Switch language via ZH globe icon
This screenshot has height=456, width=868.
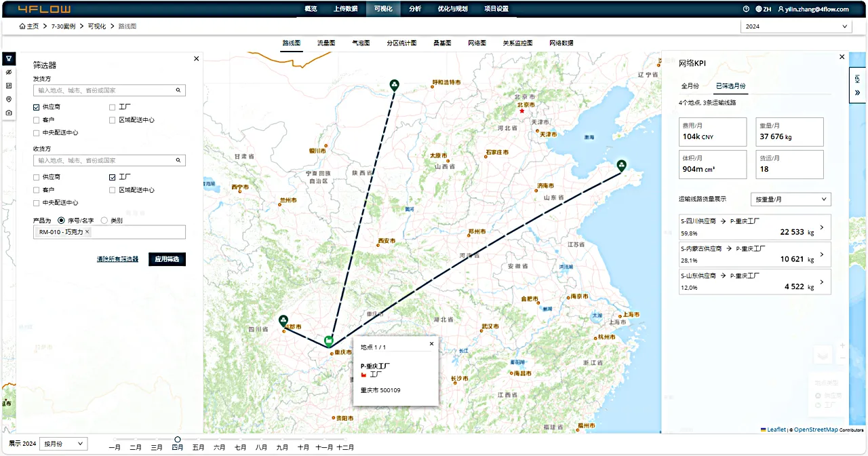[x=764, y=9]
